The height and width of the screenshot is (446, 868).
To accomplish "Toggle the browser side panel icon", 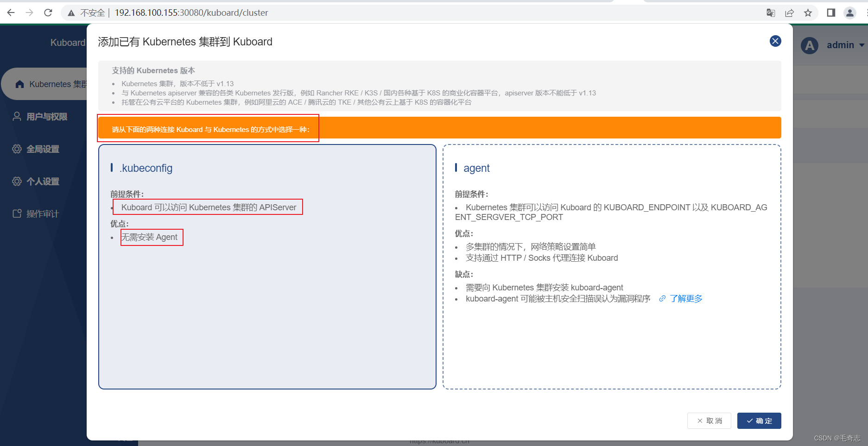I will click(x=831, y=13).
